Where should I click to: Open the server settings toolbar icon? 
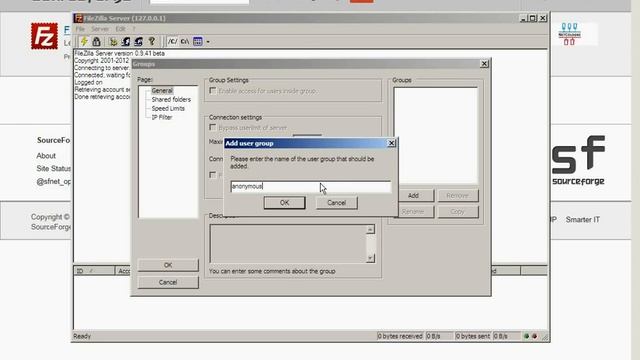113,41
